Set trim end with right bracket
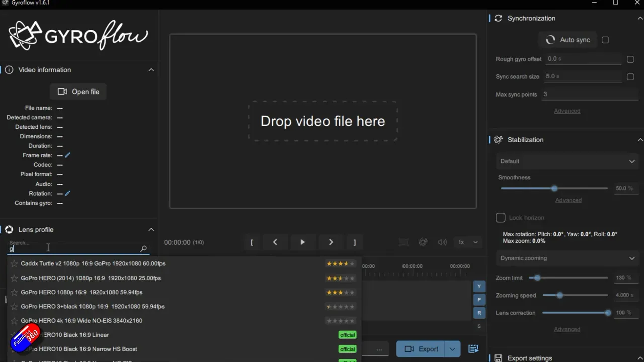 (354, 242)
